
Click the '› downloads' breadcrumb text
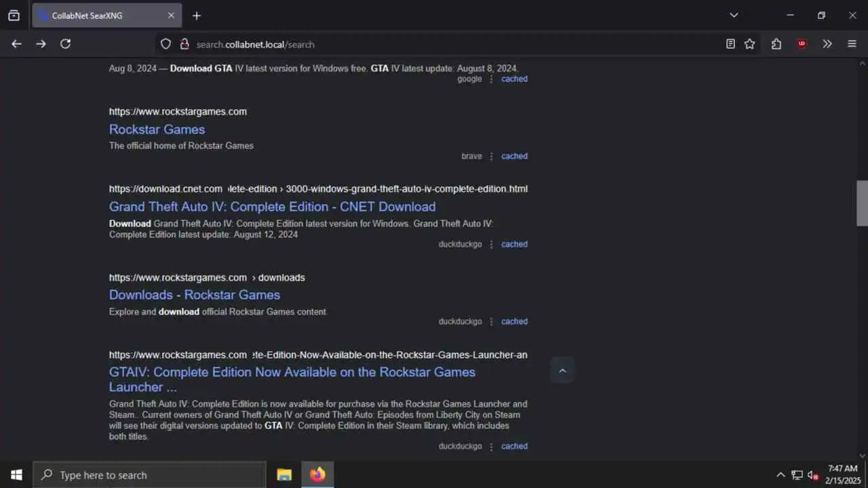279,278
